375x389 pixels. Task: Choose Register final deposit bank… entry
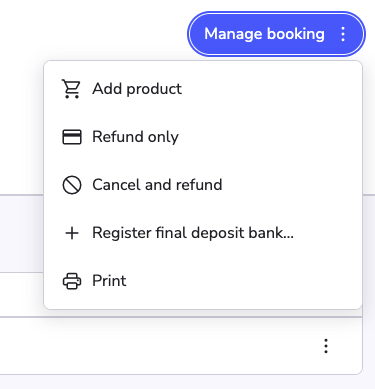(203, 233)
